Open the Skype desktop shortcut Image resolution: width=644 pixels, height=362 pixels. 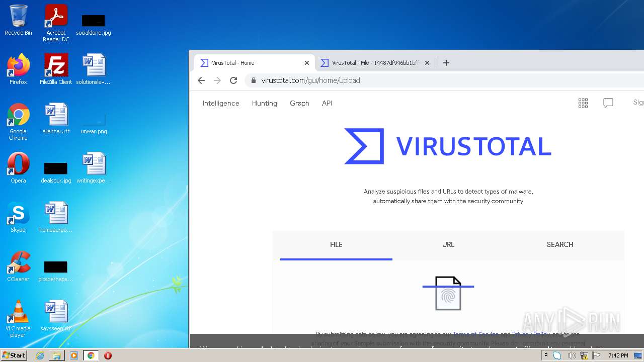click(x=18, y=217)
